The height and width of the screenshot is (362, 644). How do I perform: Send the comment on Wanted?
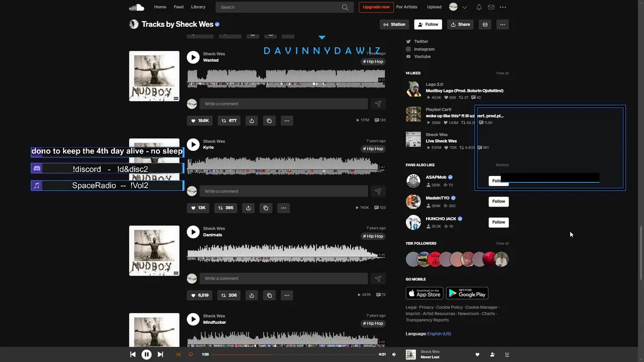pyautogui.click(x=378, y=104)
